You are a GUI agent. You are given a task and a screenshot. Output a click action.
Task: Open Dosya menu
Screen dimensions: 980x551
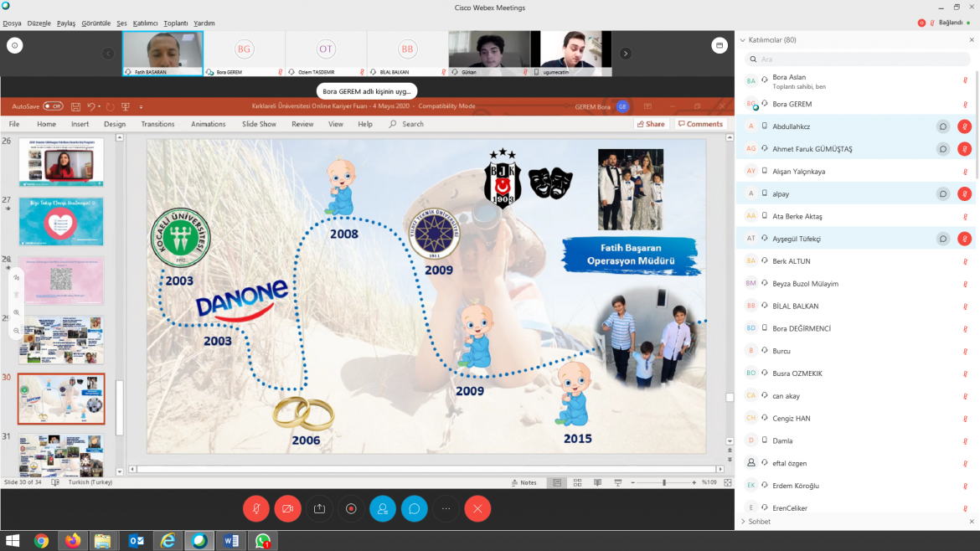coord(12,23)
